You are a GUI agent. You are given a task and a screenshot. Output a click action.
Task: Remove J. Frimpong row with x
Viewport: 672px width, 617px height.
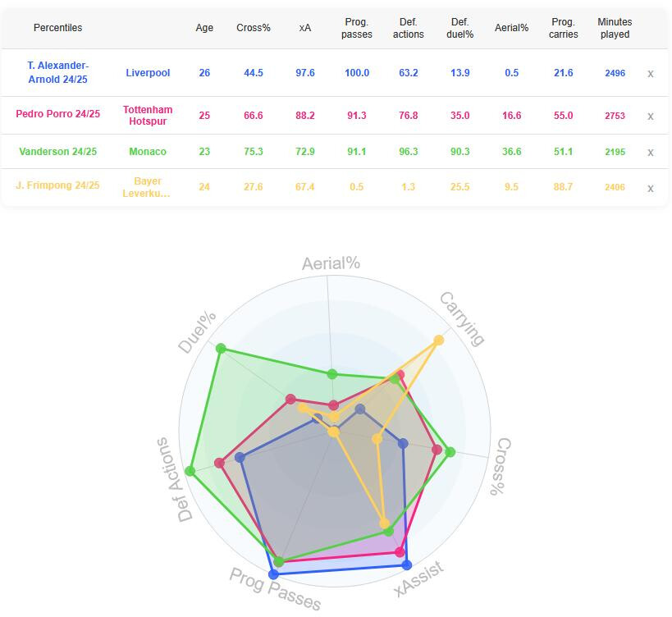coord(650,188)
